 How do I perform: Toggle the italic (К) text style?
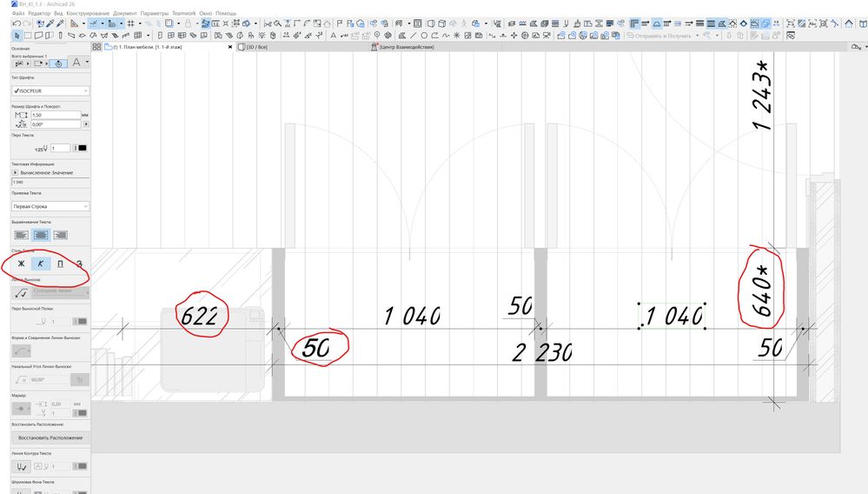[x=41, y=264]
